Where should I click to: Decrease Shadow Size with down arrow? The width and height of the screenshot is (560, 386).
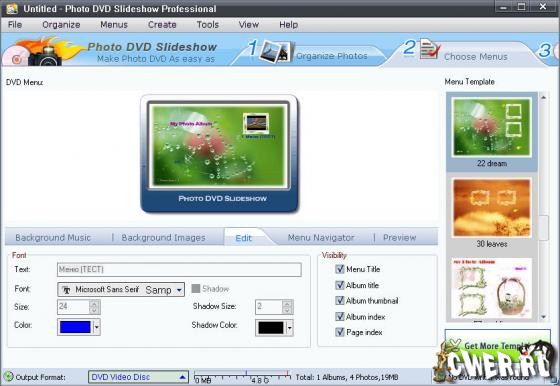pyautogui.click(x=287, y=310)
